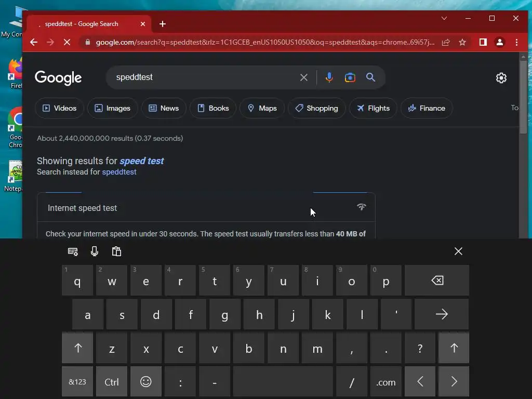Tap the q key
The height and width of the screenshot is (399, 532).
tap(77, 280)
